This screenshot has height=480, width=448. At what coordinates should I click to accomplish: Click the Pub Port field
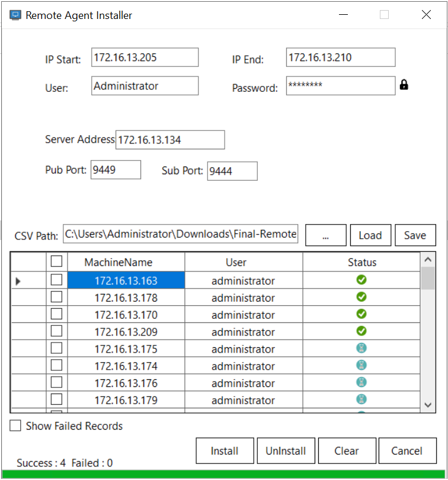point(116,169)
